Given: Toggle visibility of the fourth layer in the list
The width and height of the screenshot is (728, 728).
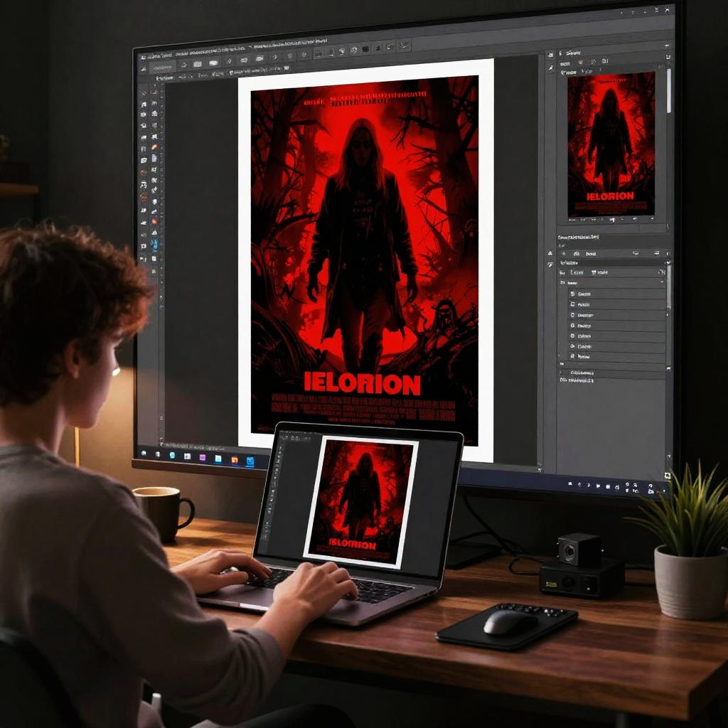Looking at the screenshot, I should click(x=573, y=325).
